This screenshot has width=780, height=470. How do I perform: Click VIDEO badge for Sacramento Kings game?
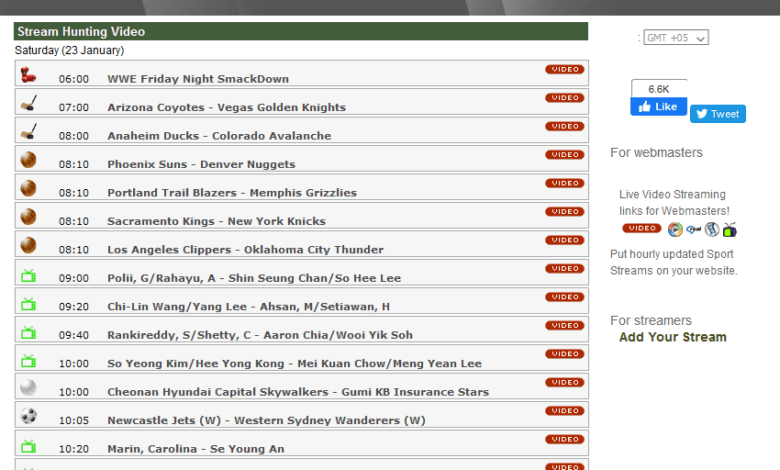point(565,211)
